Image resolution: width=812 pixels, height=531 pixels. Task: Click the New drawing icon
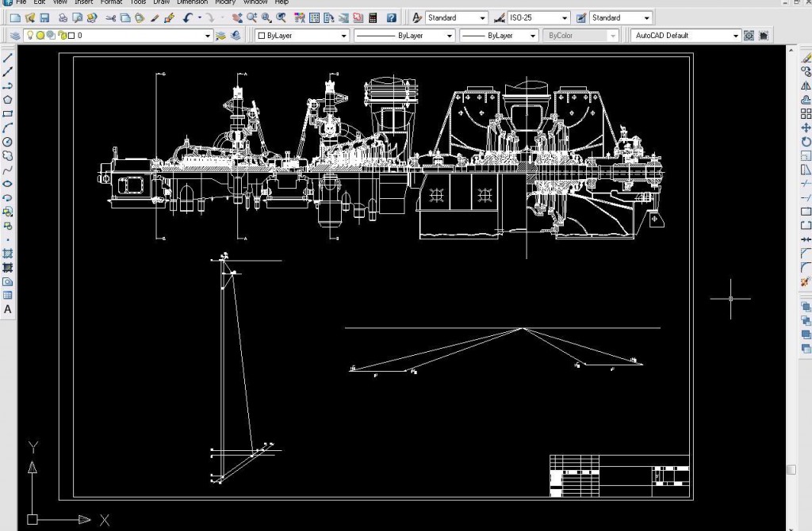pyautogui.click(x=16, y=18)
